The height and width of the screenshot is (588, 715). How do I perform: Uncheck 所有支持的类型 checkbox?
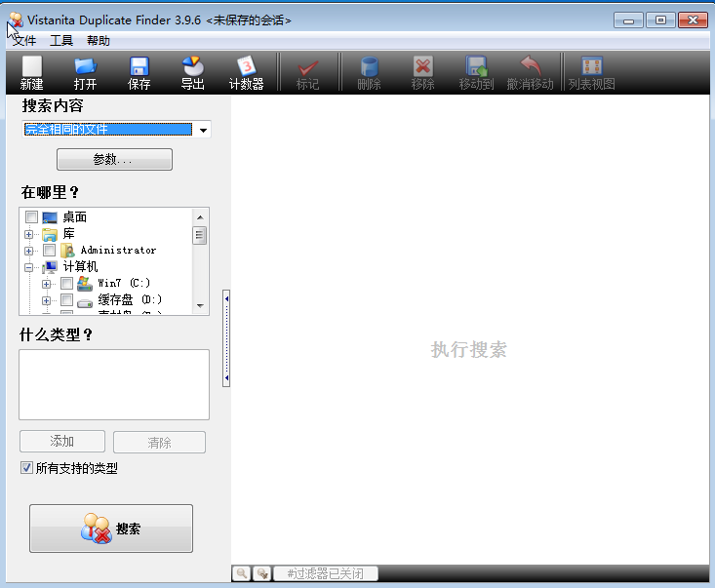(26, 468)
